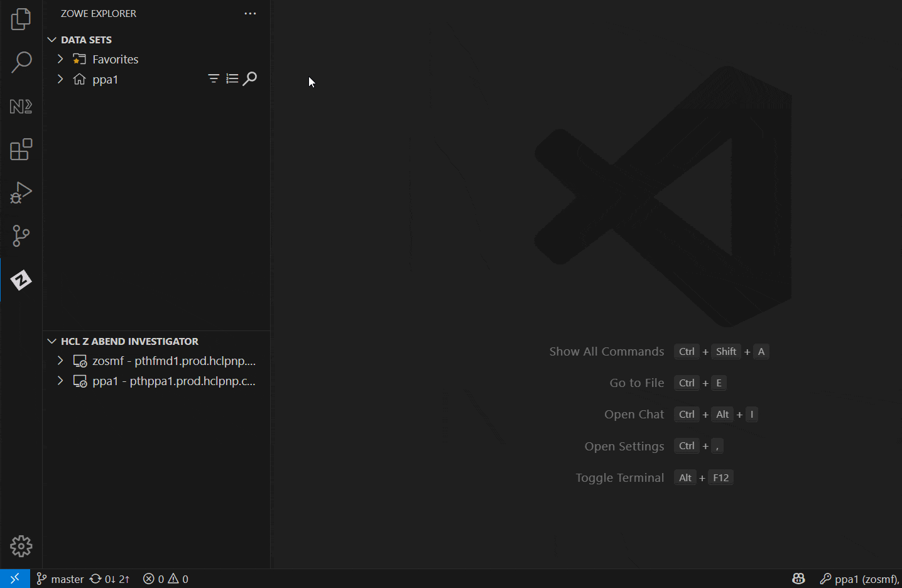The height and width of the screenshot is (588, 902).
Task: Open the Source Control view
Action: click(21, 236)
